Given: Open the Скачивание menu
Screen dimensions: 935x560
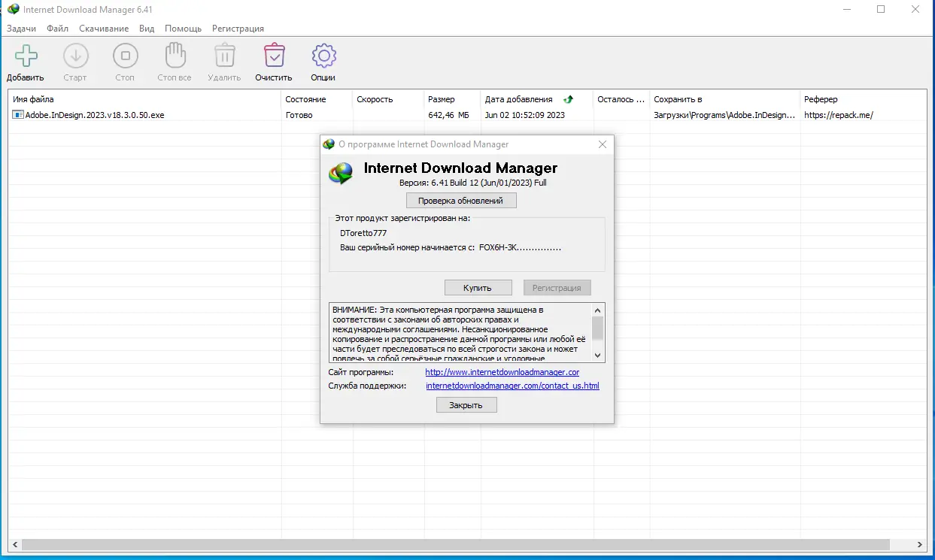Looking at the screenshot, I should [104, 29].
